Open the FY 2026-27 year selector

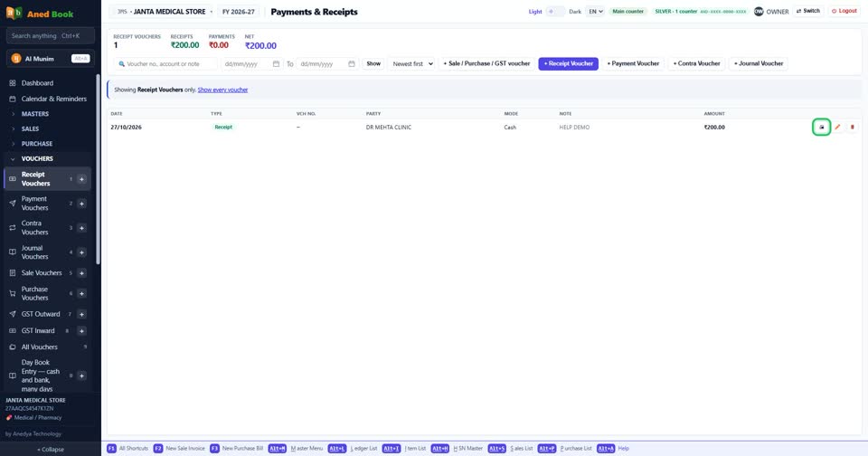239,12
